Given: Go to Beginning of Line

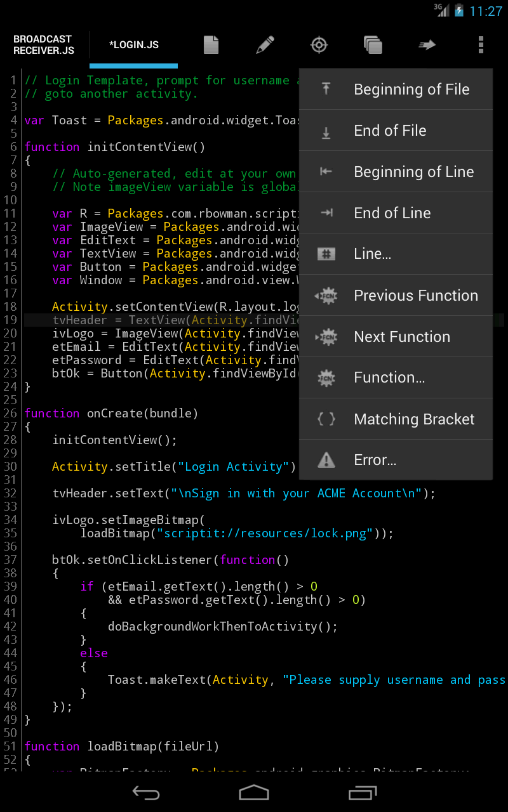Looking at the screenshot, I should [x=395, y=171].
